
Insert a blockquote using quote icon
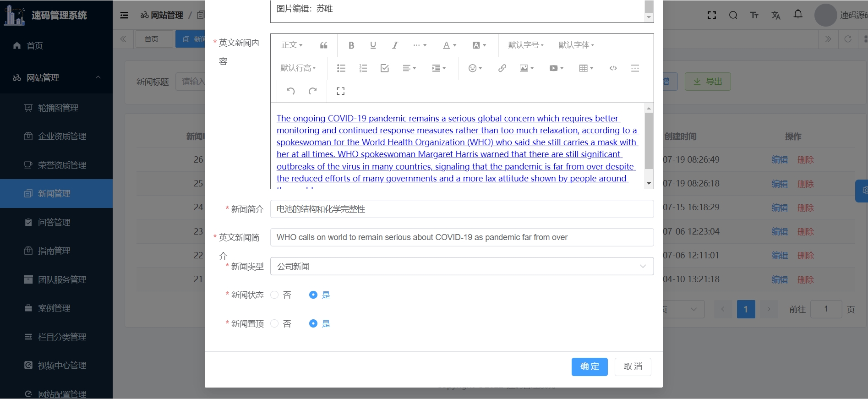[x=323, y=45]
